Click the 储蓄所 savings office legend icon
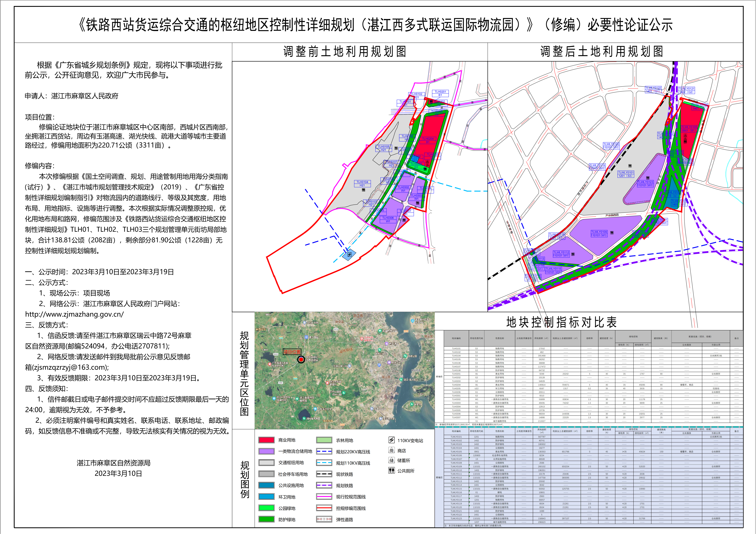756x534 pixels. point(391,460)
